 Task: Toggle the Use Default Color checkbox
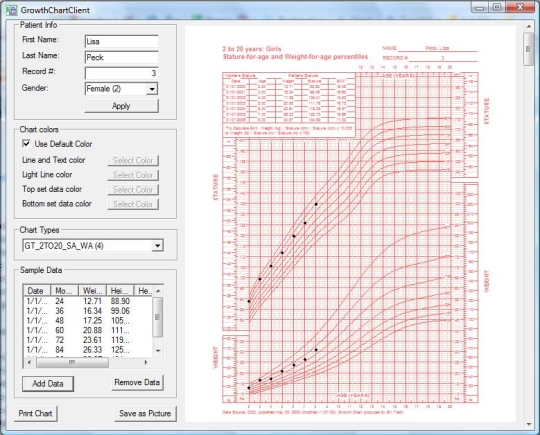[x=26, y=144]
